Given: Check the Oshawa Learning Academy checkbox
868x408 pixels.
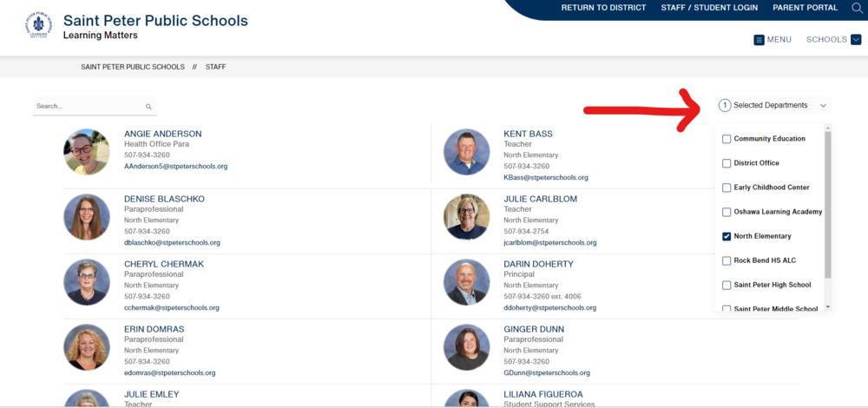Looking at the screenshot, I should coord(727,212).
